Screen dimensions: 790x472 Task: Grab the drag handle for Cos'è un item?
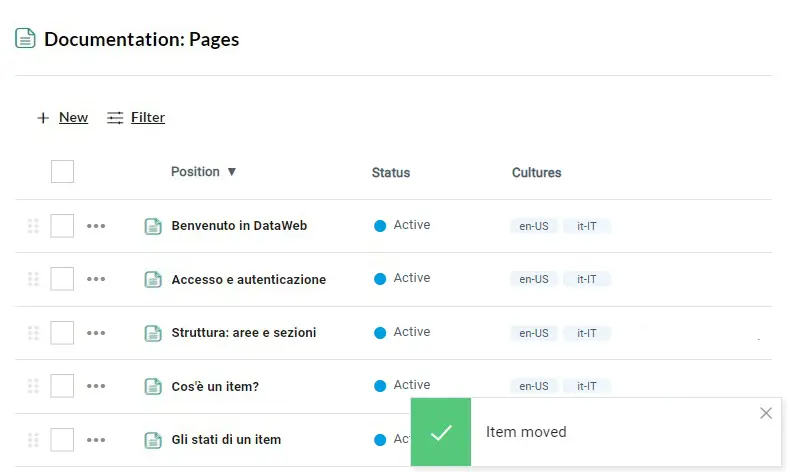click(33, 386)
